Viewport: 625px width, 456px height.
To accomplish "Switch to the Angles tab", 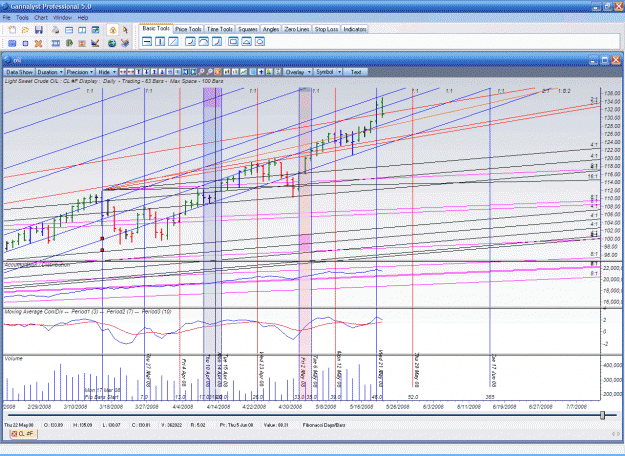I will coord(271,29).
